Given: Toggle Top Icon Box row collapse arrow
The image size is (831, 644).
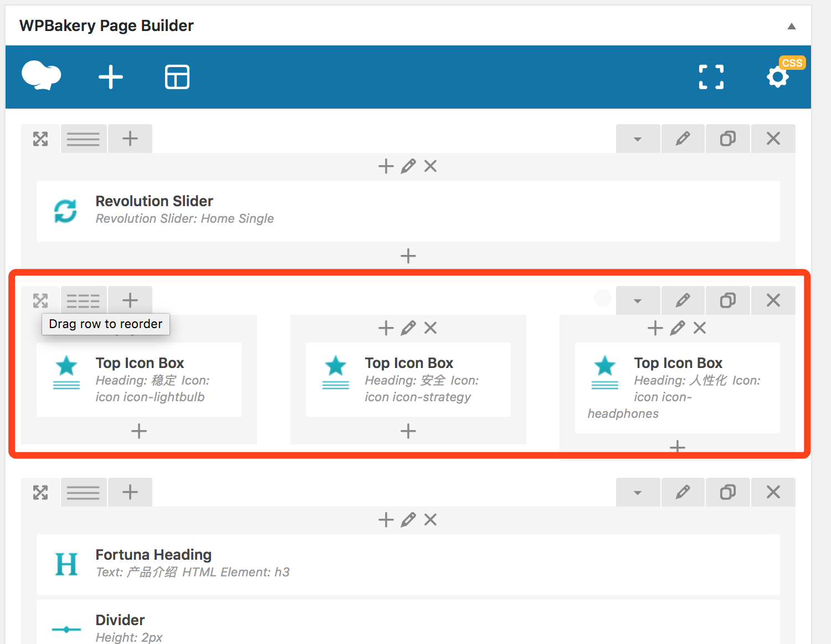Looking at the screenshot, I should [638, 300].
